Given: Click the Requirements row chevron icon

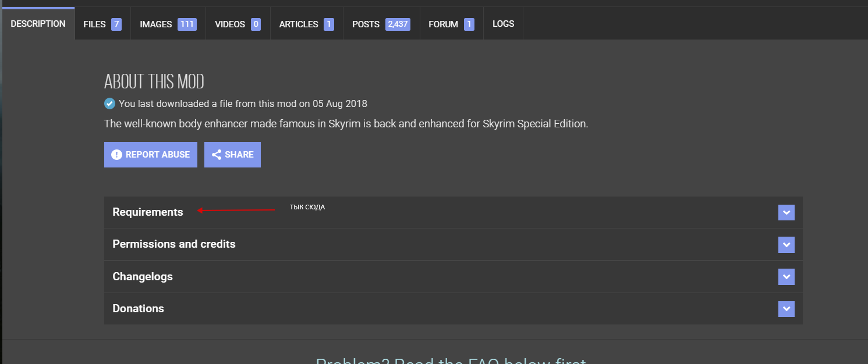Looking at the screenshot, I should tap(786, 212).
